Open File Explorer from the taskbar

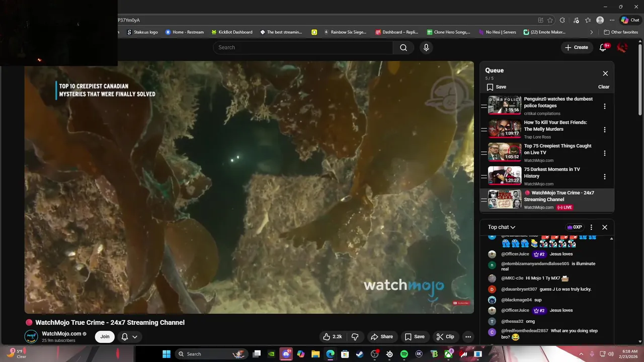click(315, 354)
